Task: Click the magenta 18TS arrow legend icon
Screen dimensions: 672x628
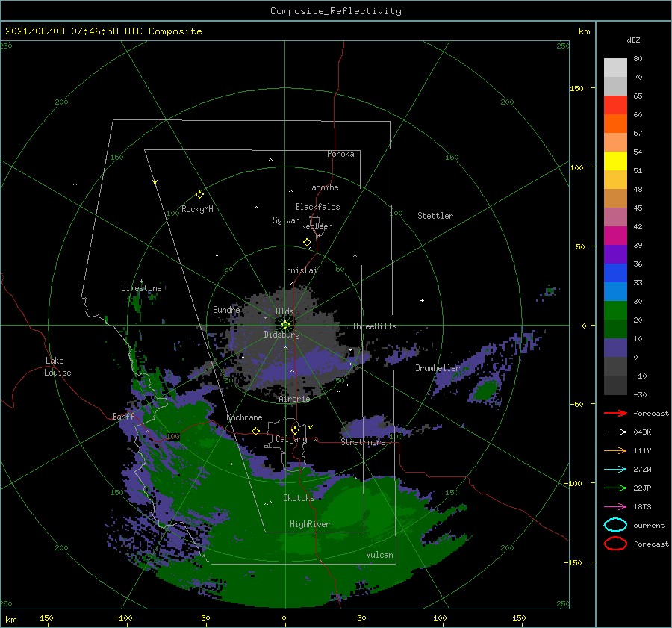Action: tap(615, 507)
